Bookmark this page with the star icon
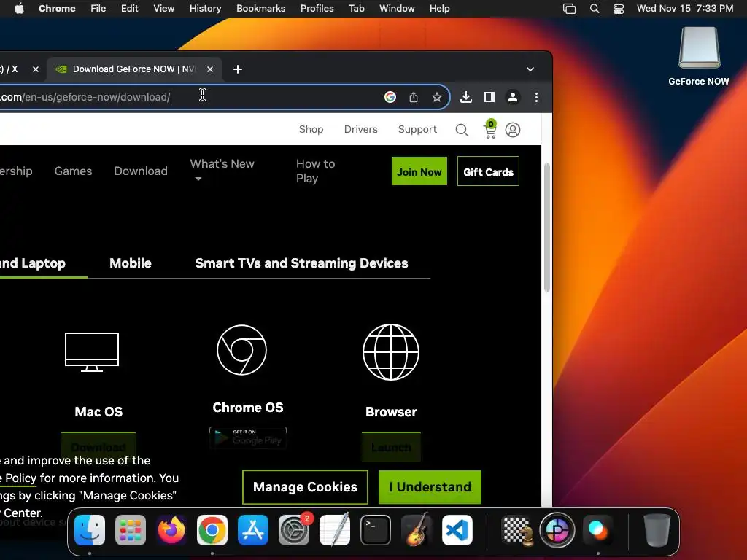This screenshot has height=560, width=747. [436, 97]
